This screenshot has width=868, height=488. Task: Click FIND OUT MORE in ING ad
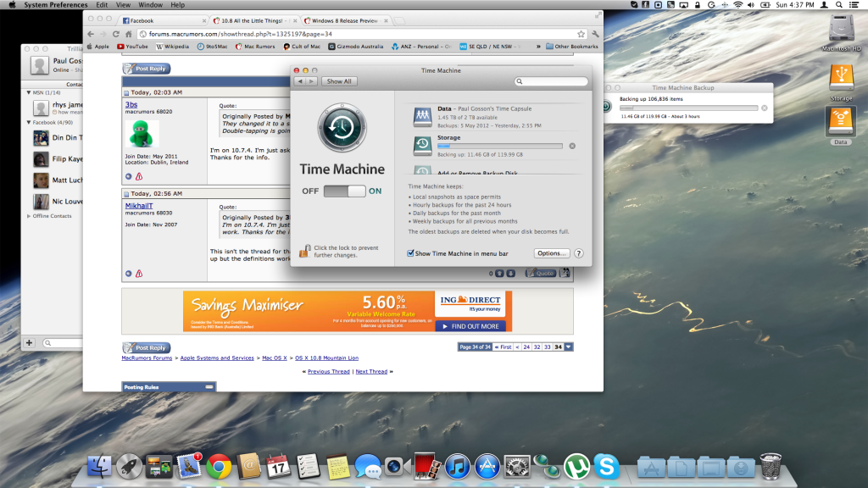coord(470,326)
